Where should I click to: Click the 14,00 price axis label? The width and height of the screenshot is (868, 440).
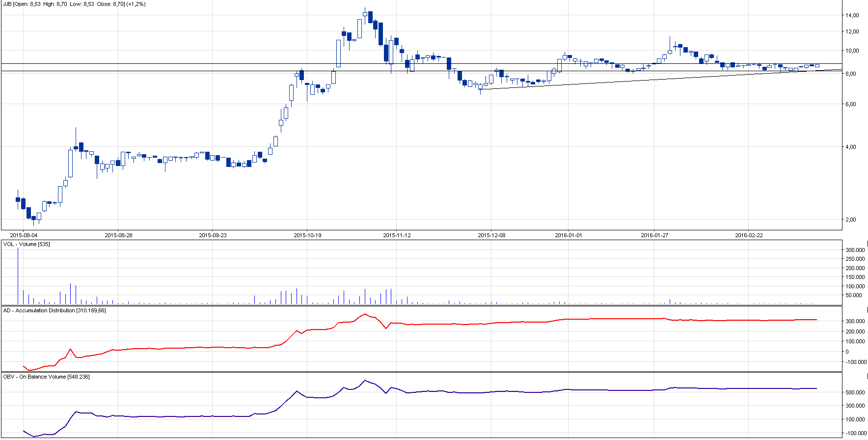coord(852,15)
